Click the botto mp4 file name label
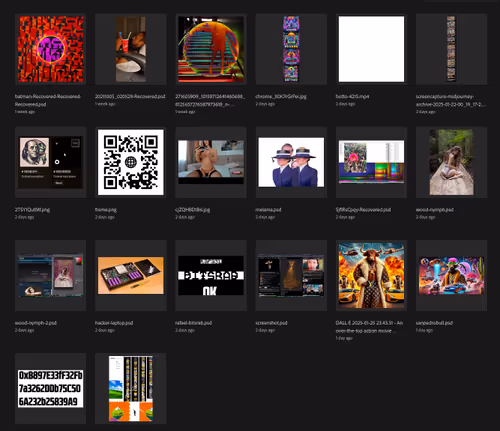Viewport: 500px width, 431px height. [x=352, y=96]
